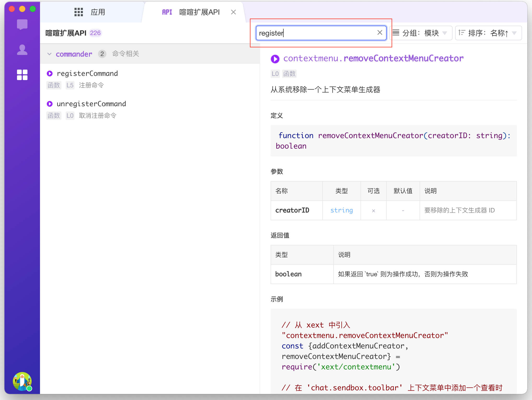Select the 喧喧扩展API tab
Viewport: 532px width, 400px height.
tap(199, 12)
